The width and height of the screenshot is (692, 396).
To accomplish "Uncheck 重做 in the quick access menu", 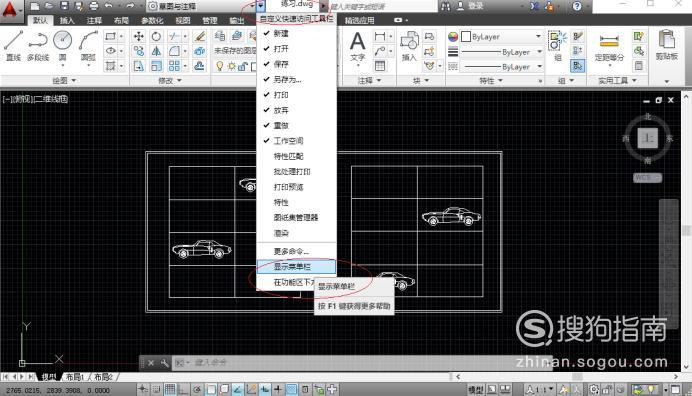I will click(x=297, y=125).
